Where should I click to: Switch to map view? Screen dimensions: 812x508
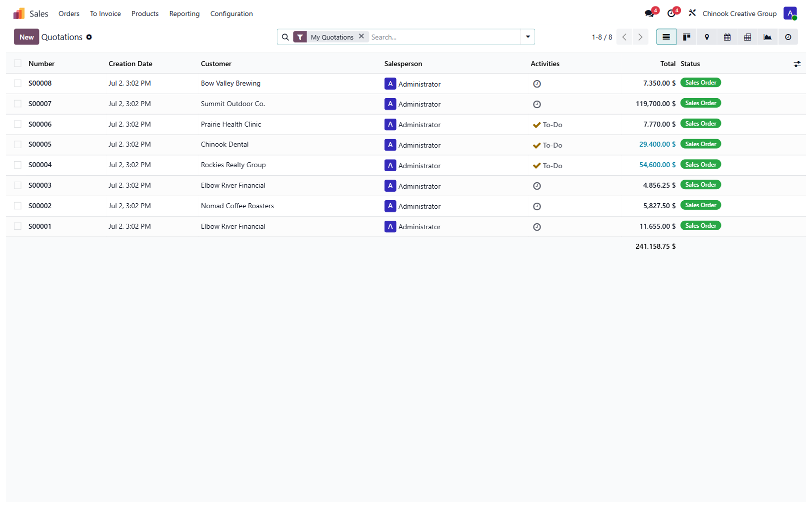707,37
